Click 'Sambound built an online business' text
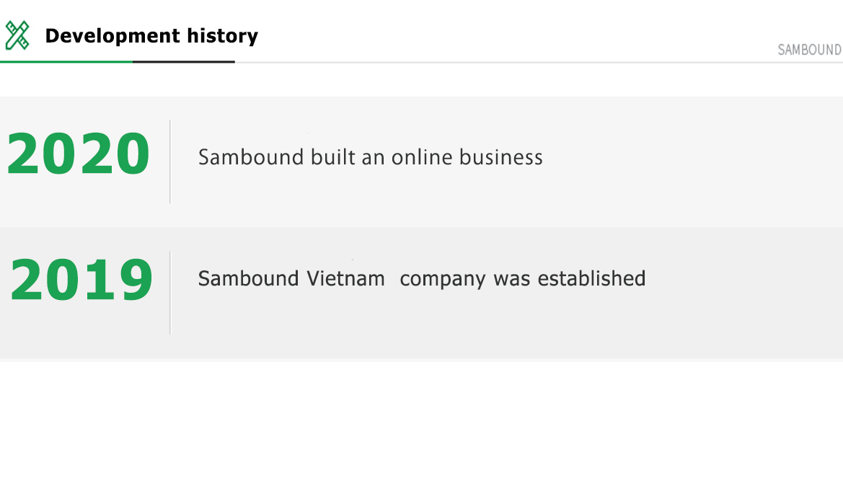Viewport: 843px width, 504px height. click(x=371, y=157)
